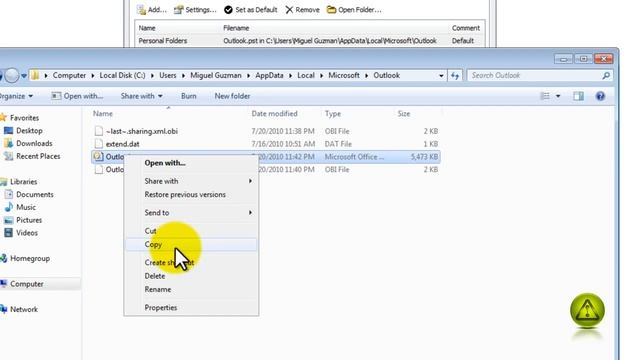Select Personal Folders row in dialog

[x=310, y=41]
